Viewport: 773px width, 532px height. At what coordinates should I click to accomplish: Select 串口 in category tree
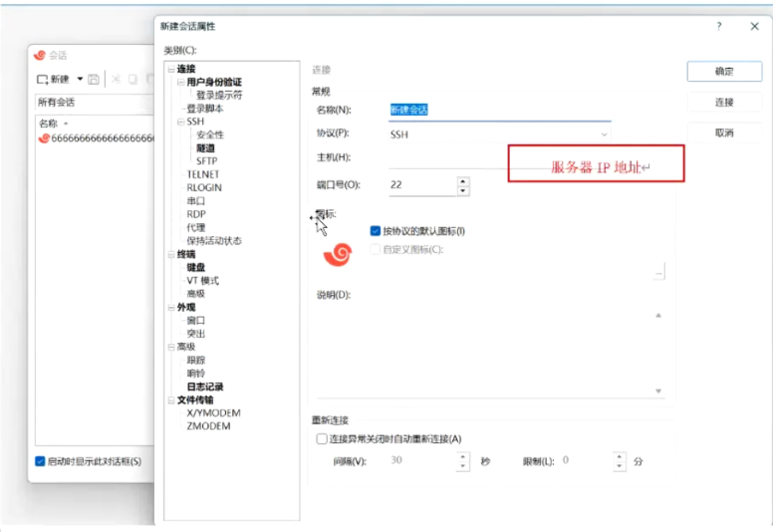coord(195,201)
